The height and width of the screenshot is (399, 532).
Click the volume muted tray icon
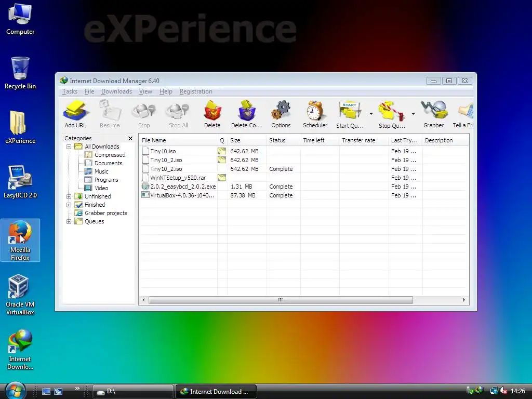coord(503,391)
